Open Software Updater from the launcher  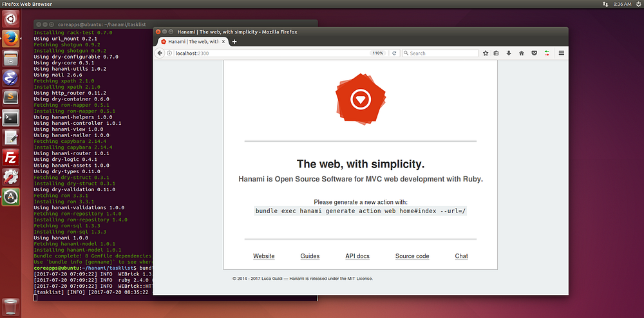11,196
